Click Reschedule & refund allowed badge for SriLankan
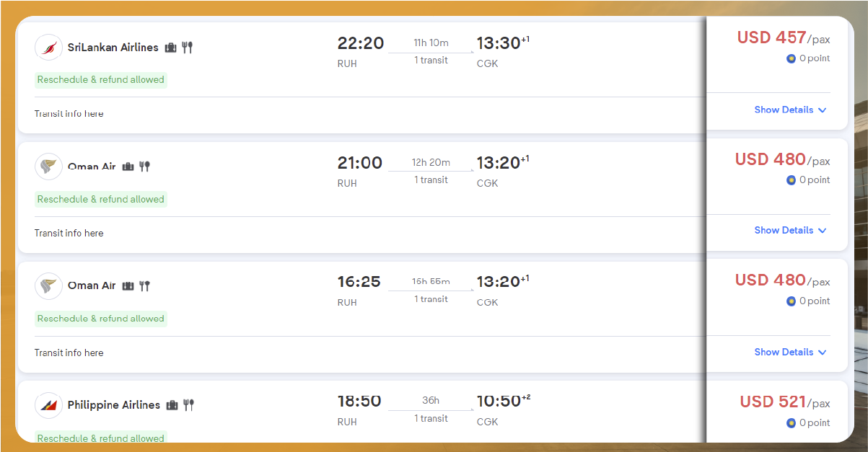Image resolution: width=868 pixels, height=452 pixels. (101, 80)
